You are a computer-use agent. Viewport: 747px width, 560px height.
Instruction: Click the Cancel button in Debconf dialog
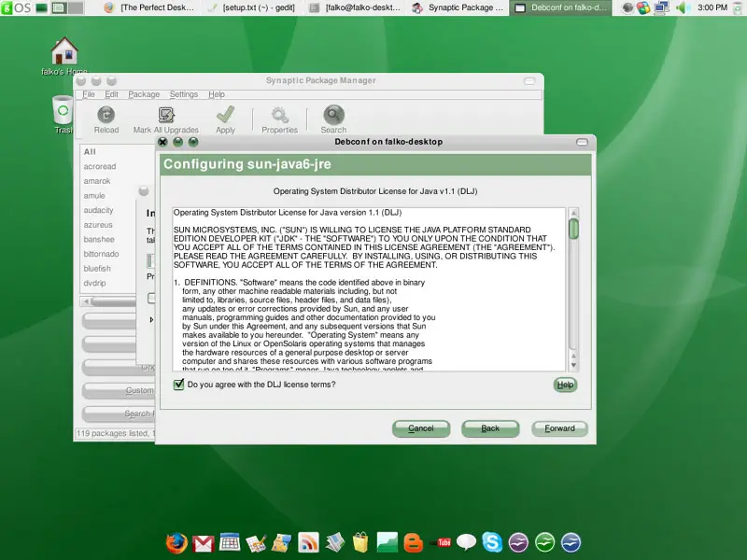click(x=420, y=428)
